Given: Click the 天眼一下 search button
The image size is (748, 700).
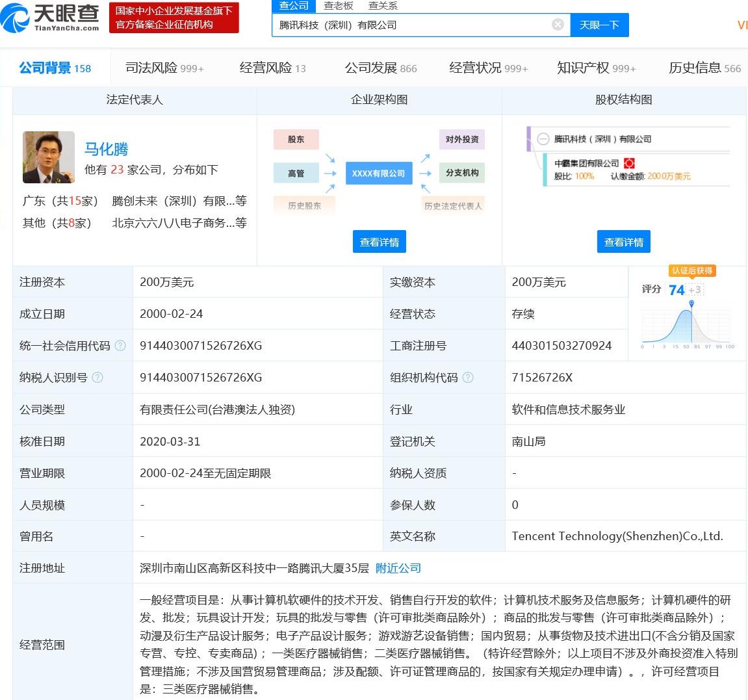Looking at the screenshot, I should [599, 25].
